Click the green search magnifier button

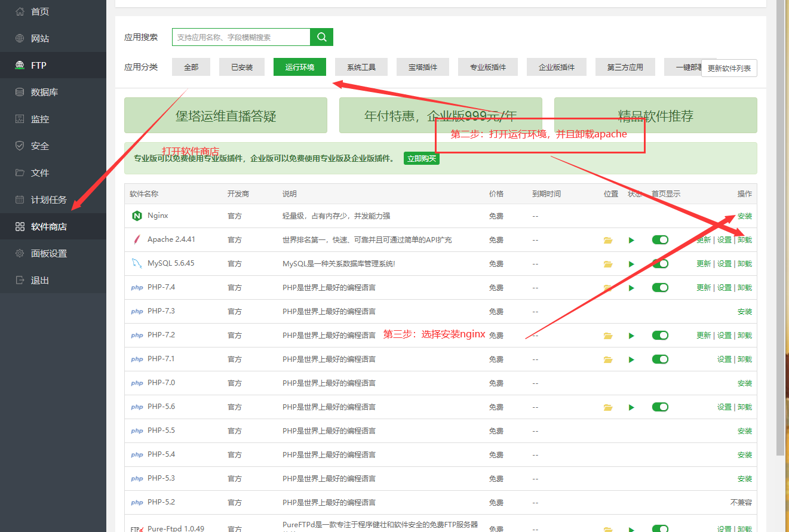coord(322,37)
